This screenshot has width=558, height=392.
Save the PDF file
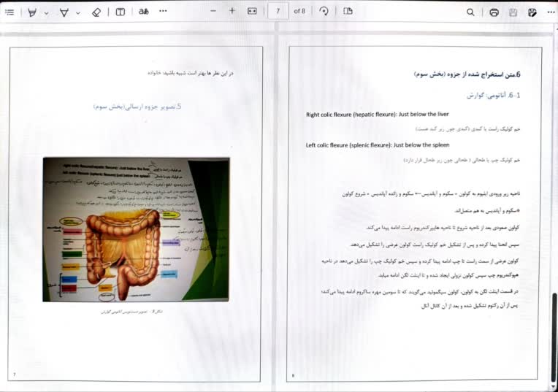point(513,12)
